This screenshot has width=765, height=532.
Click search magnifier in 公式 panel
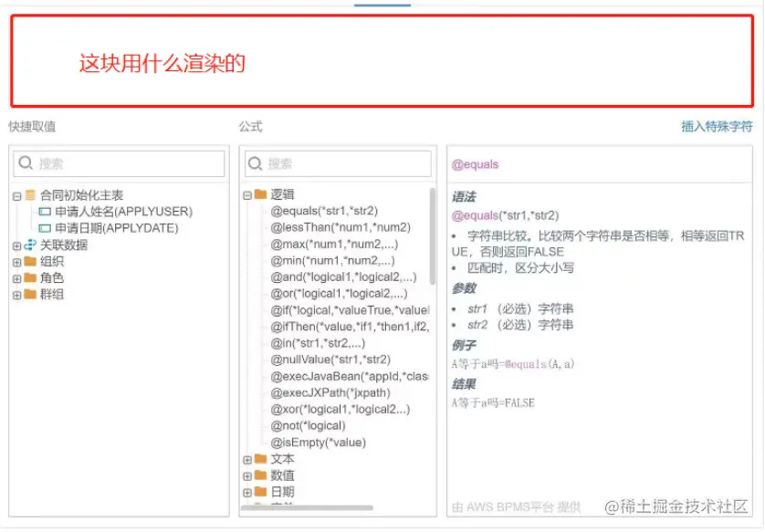tap(256, 163)
